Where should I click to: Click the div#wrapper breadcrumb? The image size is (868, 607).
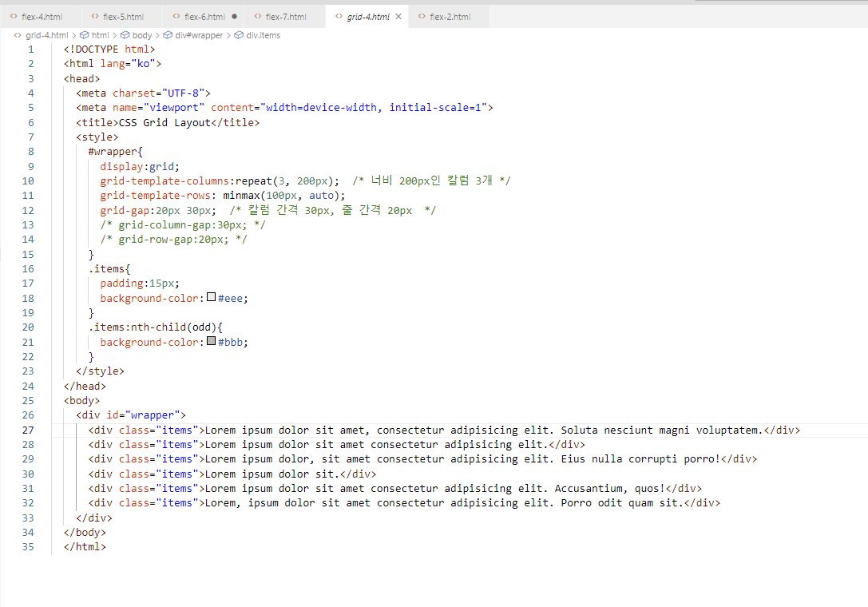point(199,35)
